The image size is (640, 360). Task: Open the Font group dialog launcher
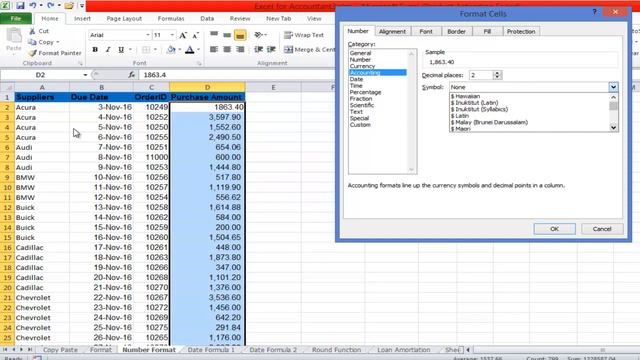click(x=199, y=64)
